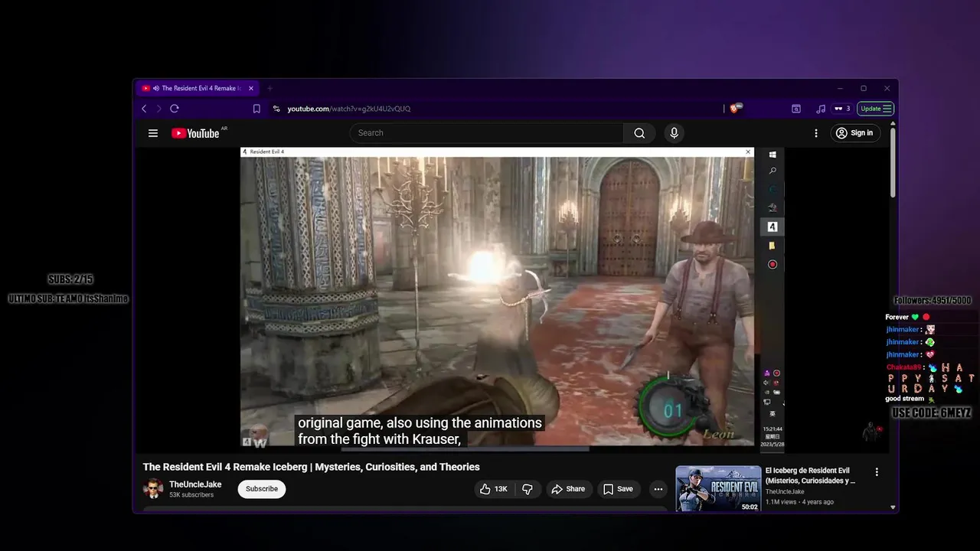The height and width of the screenshot is (551, 980).
Task: Click the Share button
Action: click(x=568, y=489)
